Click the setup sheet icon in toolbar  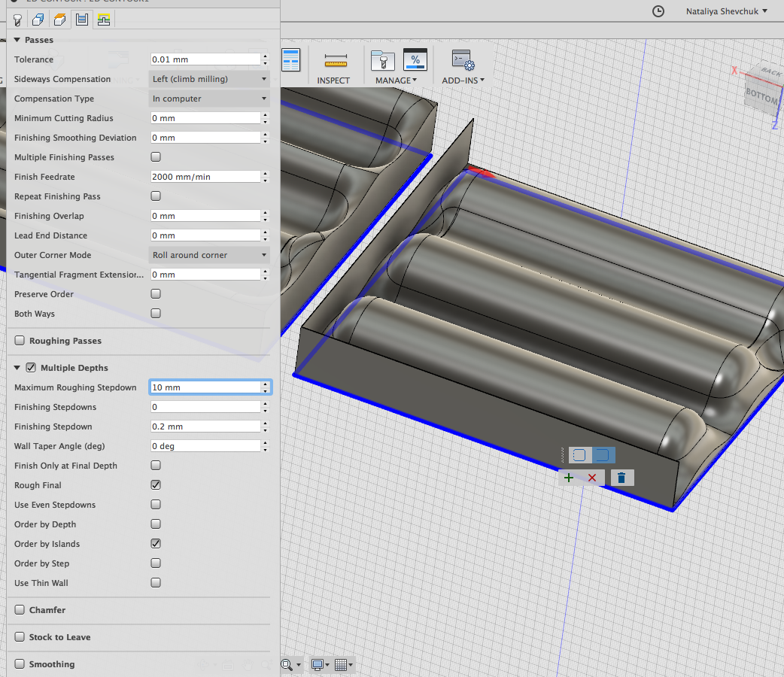290,60
